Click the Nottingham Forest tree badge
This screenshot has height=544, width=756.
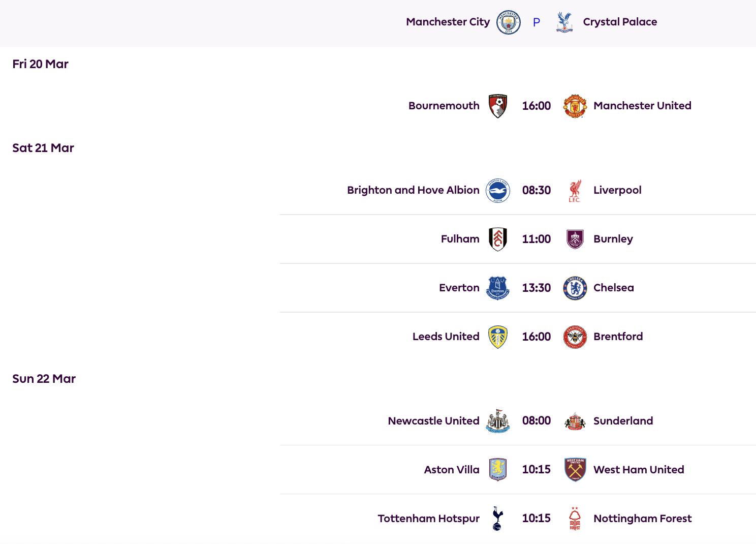pos(575,519)
